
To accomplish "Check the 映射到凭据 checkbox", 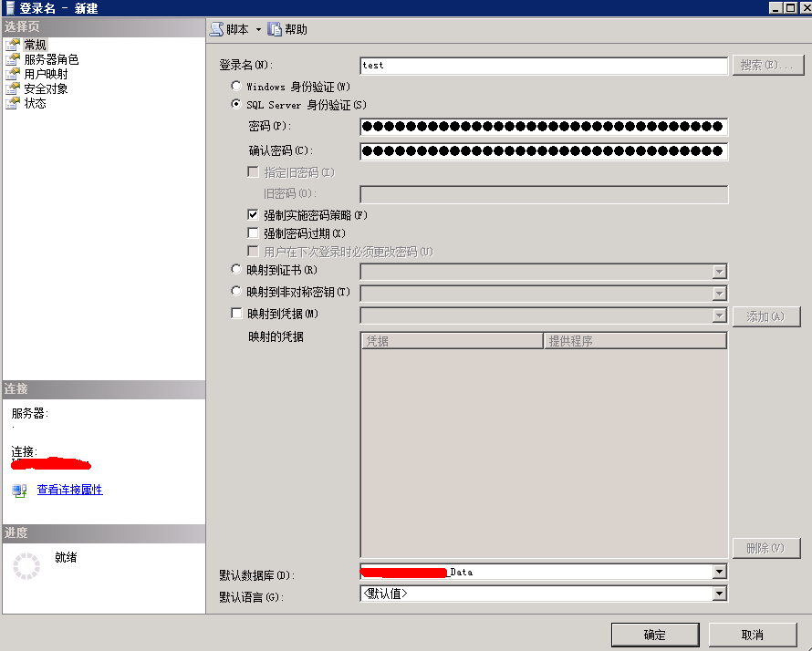I will point(236,314).
